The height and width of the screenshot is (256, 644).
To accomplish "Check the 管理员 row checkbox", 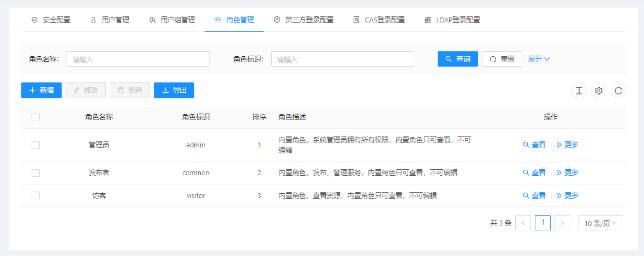I will [x=36, y=145].
